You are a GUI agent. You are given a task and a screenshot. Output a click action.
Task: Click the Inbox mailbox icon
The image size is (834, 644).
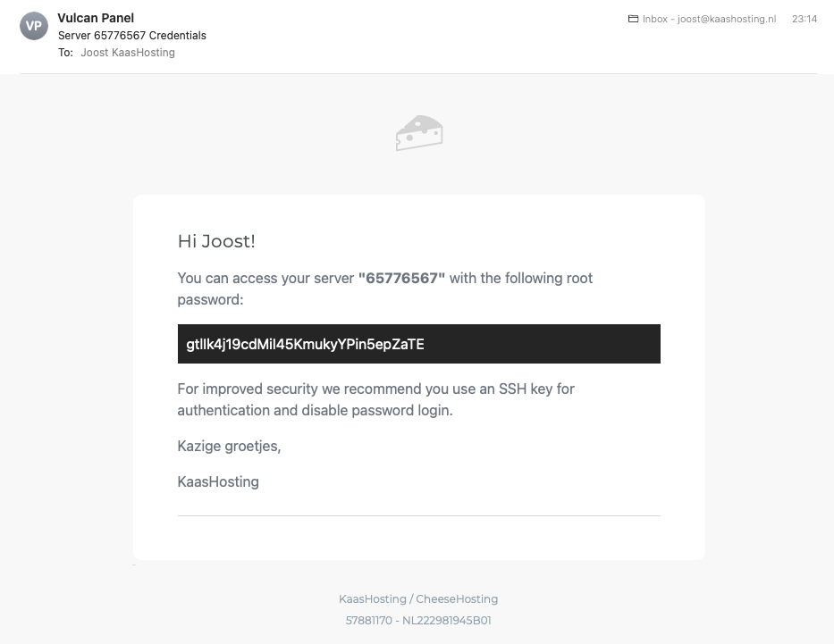click(633, 19)
